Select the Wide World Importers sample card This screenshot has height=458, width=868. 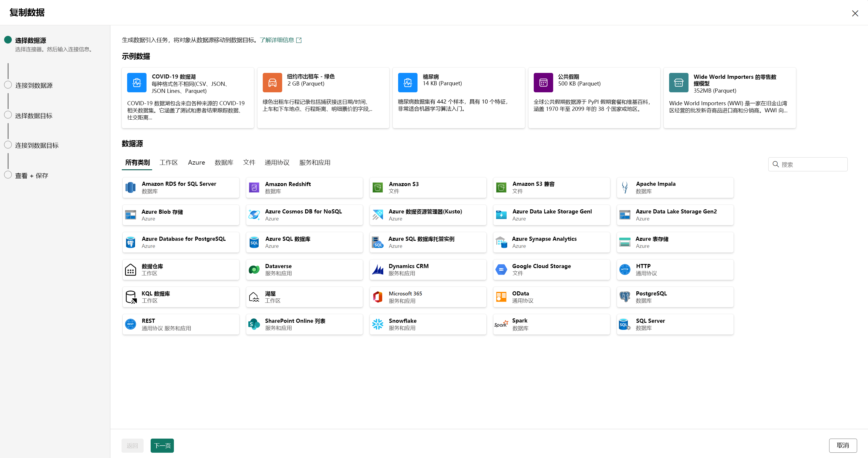point(729,98)
